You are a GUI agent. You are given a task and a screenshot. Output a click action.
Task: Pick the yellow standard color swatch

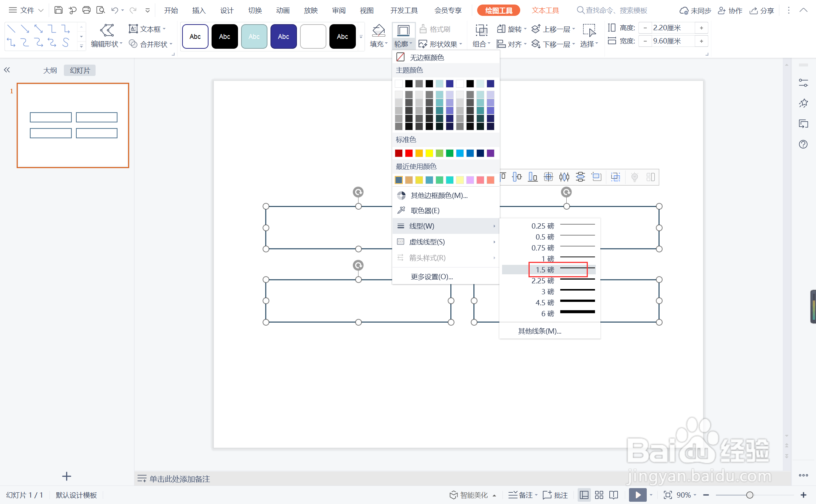click(x=429, y=153)
